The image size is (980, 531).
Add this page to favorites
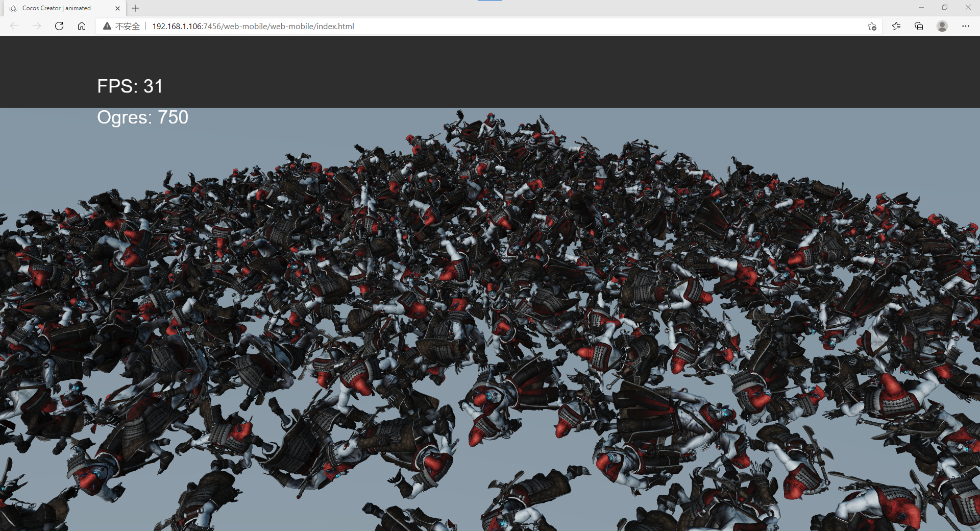(x=872, y=26)
